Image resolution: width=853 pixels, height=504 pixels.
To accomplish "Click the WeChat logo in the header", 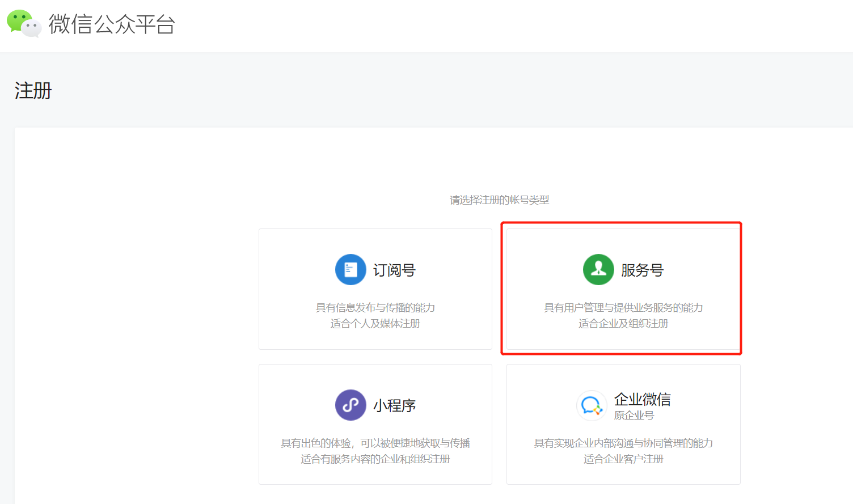I will (24, 23).
